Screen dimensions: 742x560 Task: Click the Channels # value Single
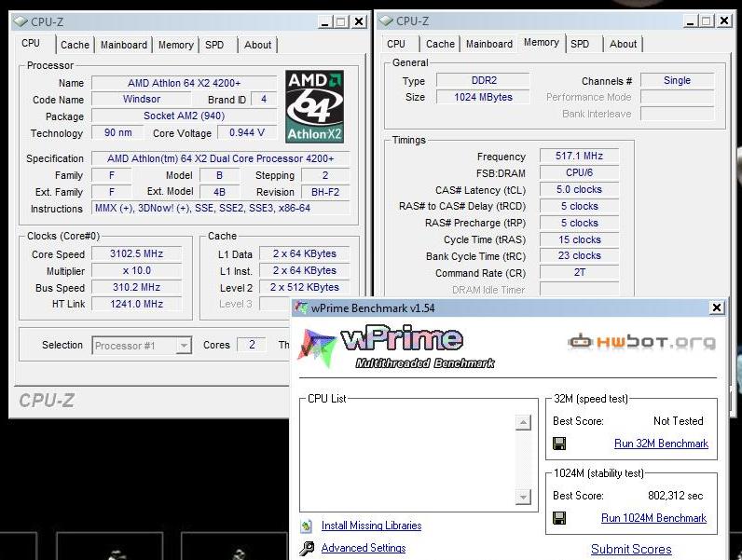pyautogui.click(x=677, y=80)
